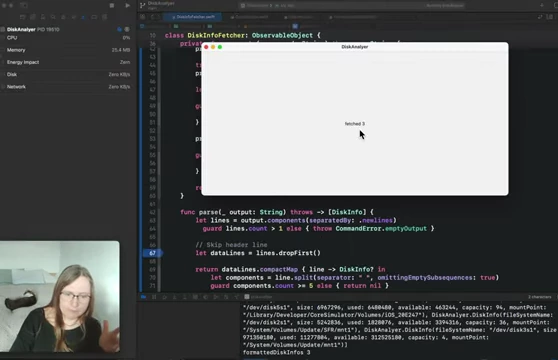The width and height of the screenshot is (558, 360).
Task: Click the 'fetched 3' label in DiskAnalyer window
Action: pos(355,124)
